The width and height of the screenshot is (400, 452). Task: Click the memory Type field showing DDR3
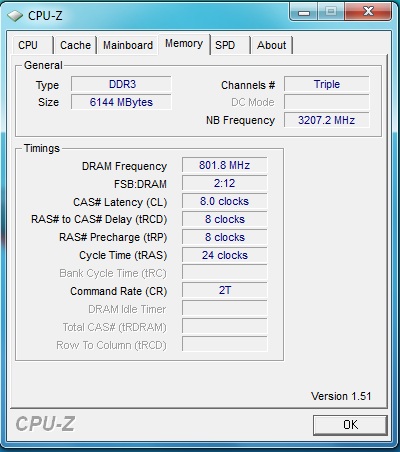pos(121,84)
